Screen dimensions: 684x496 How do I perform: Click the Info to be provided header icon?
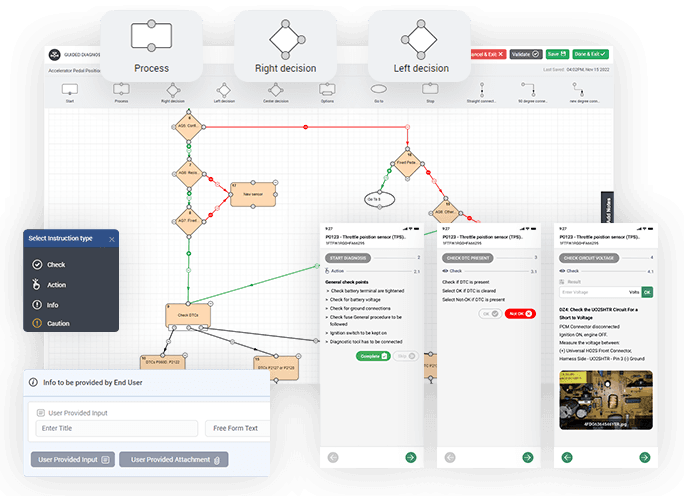(33, 382)
